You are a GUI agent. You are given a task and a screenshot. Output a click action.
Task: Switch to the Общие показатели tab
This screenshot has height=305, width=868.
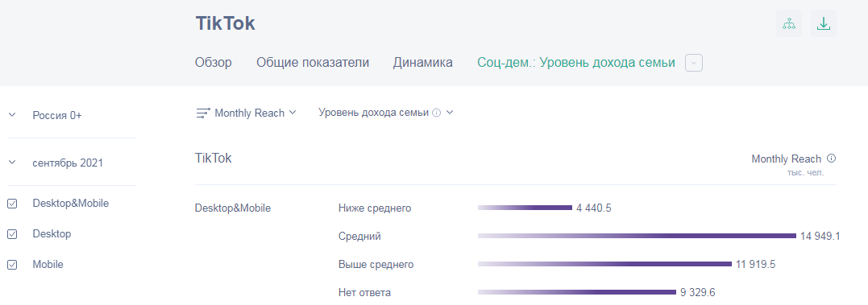[x=312, y=63]
